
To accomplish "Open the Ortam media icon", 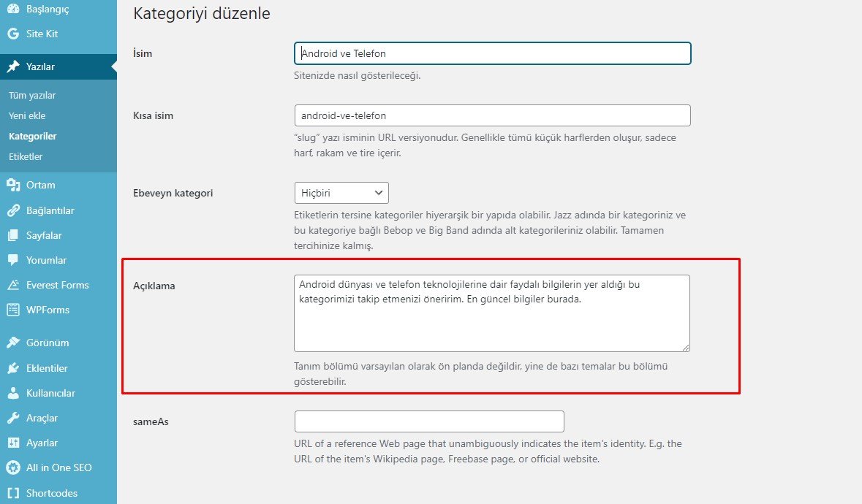I will click(x=13, y=185).
